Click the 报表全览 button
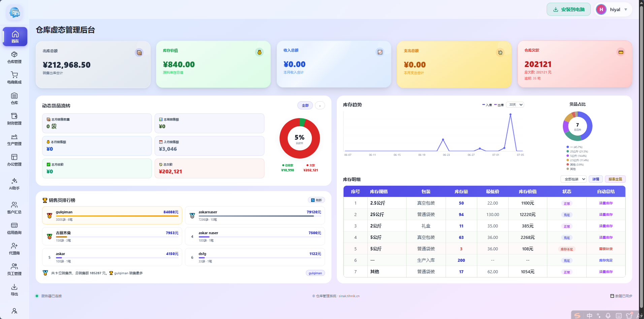This screenshot has width=644, height=319. click(x=615, y=179)
